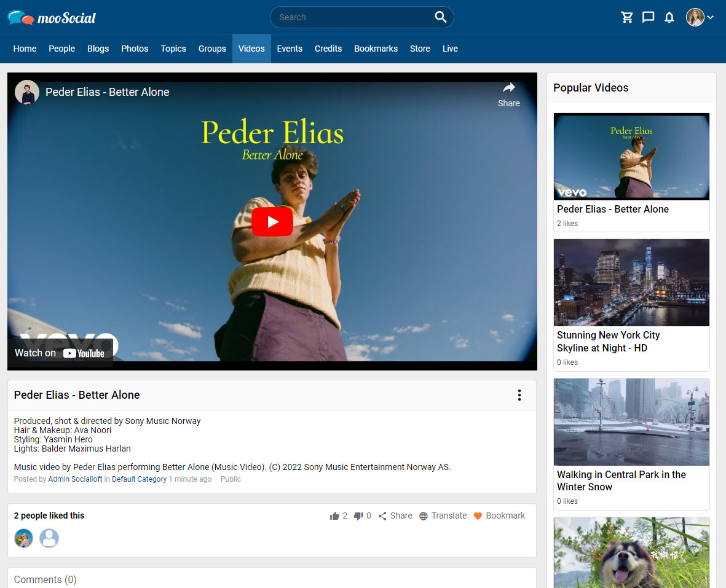Click the dislike count number 0
This screenshot has width=726, height=588.
[369, 515]
